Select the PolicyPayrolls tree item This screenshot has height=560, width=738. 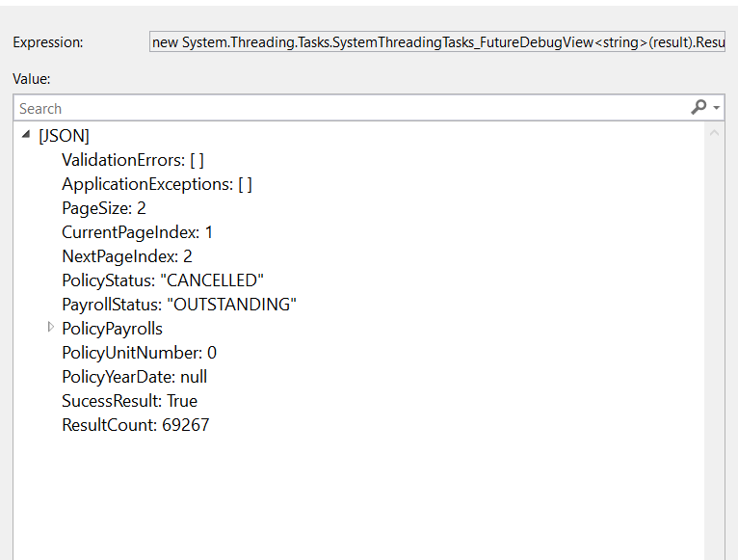point(112,329)
